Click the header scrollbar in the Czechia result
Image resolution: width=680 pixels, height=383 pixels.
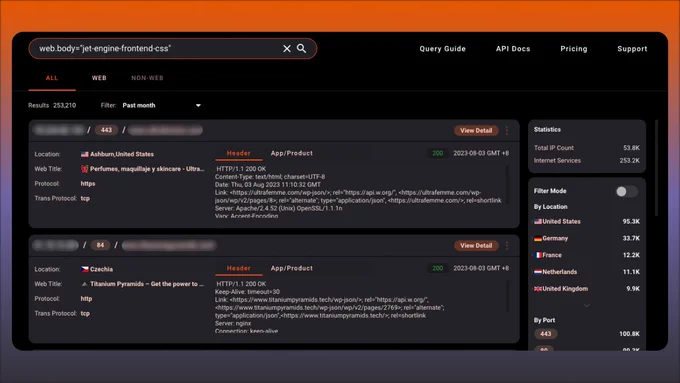pyautogui.click(x=507, y=296)
